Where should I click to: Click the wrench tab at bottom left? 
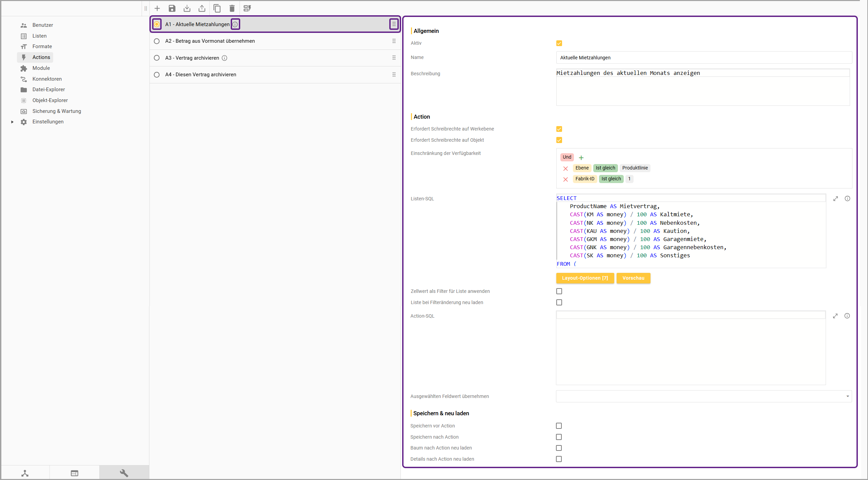[124, 473]
